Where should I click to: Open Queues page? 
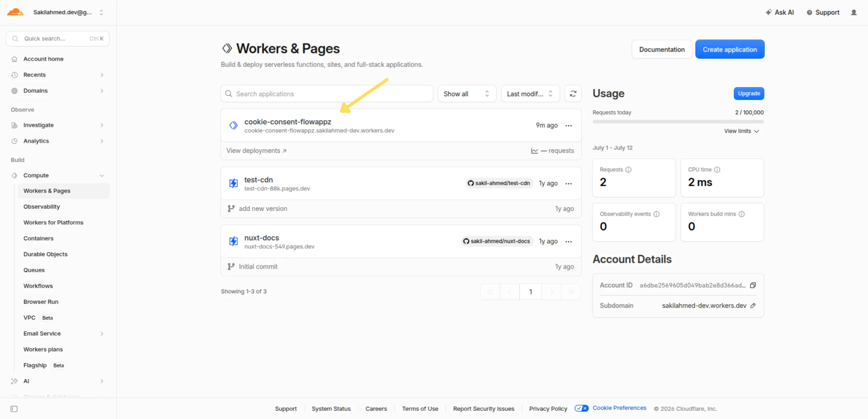34,270
